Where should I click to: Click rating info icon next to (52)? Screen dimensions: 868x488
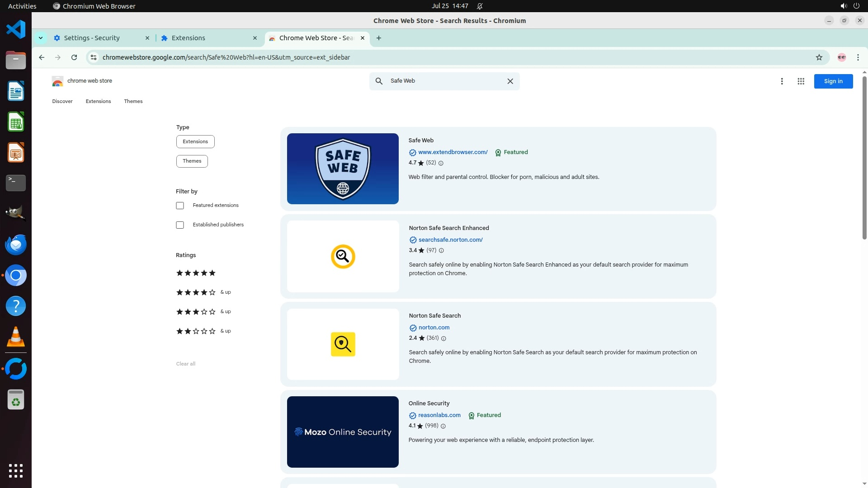point(441,163)
